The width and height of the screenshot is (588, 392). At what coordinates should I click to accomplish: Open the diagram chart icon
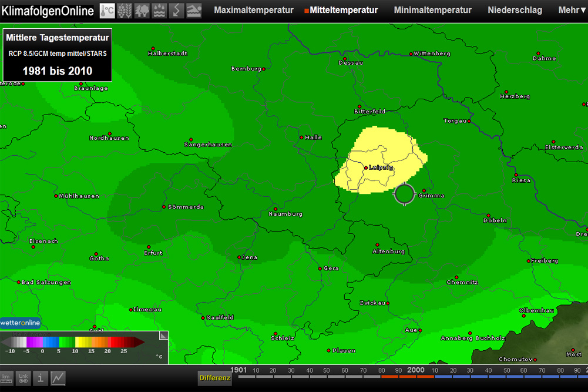point(58,378)
